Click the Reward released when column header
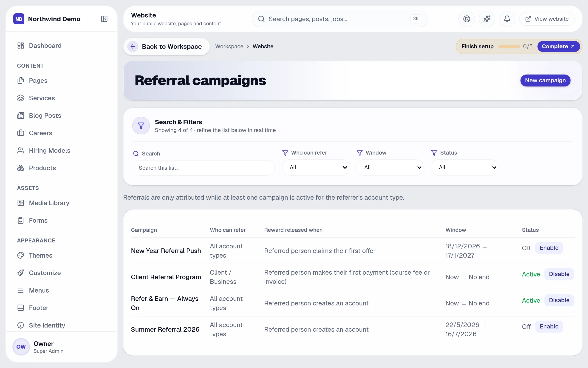The height and width of the screenshot is (368, 588). point(293,230)
